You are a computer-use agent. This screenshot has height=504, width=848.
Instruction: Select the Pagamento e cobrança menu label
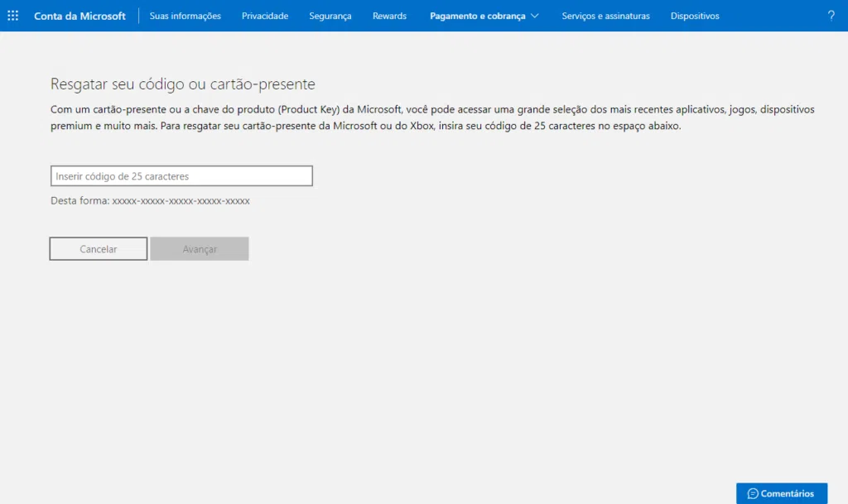[x=477, y=16]
